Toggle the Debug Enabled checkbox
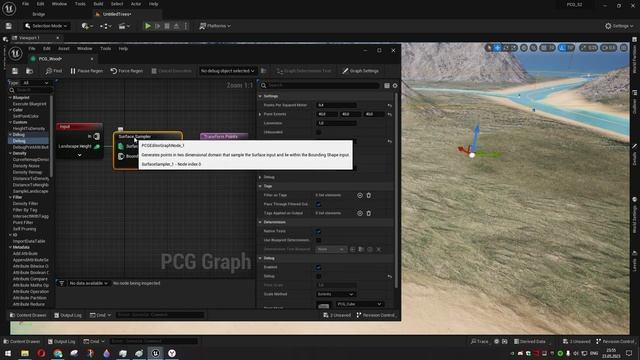Screen dimensions: 640x360 click(318, 267)
